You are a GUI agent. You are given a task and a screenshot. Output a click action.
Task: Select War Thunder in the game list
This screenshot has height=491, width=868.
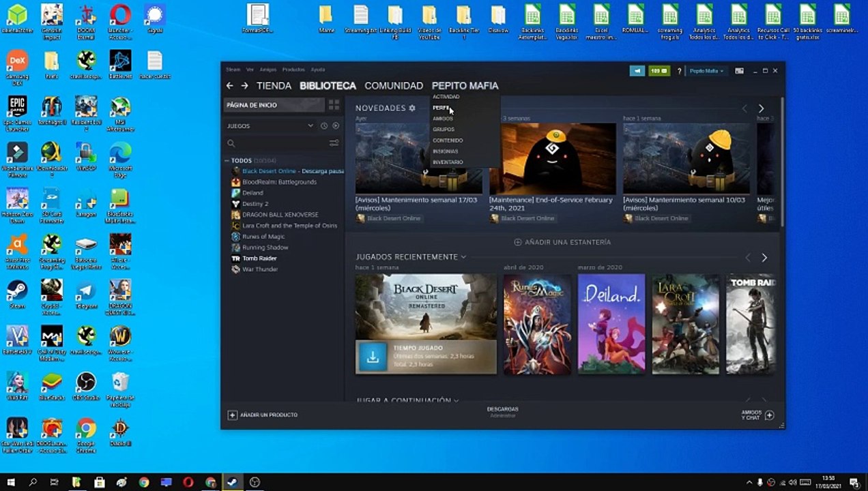[x=260, y=269]
